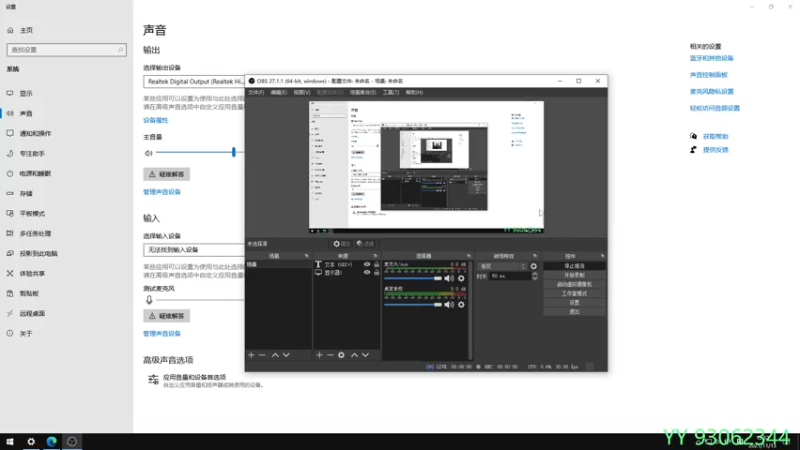The image size is (800, 450).
Task: Move scene up with the arrow in Scenes panel
Action: (275, 355)
